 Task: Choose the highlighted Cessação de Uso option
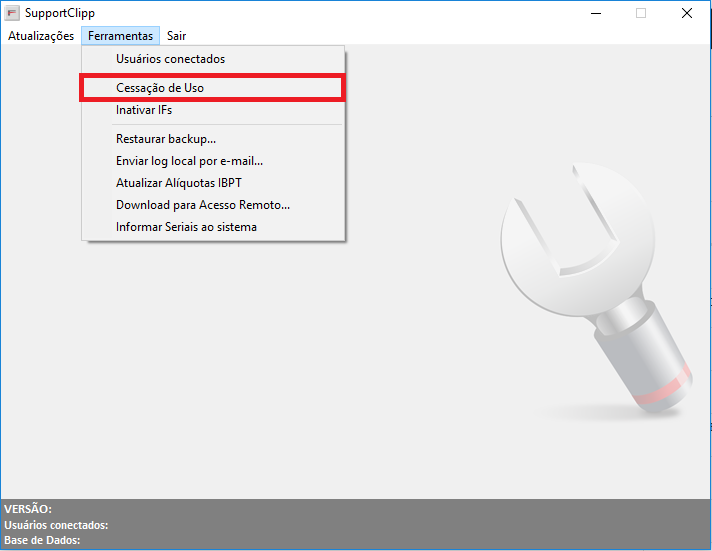[x=160, y=88]
